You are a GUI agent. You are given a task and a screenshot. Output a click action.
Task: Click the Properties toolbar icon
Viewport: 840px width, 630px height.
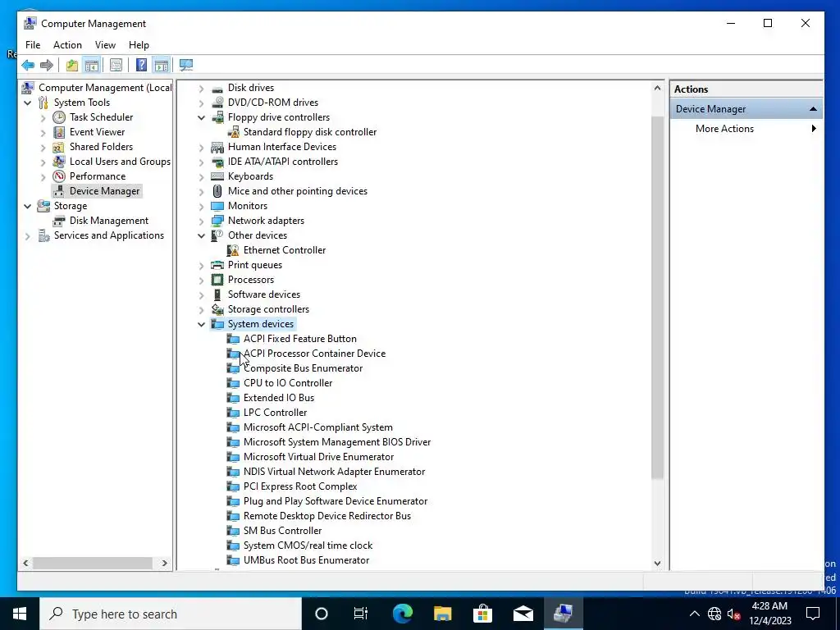pos(116,66)
